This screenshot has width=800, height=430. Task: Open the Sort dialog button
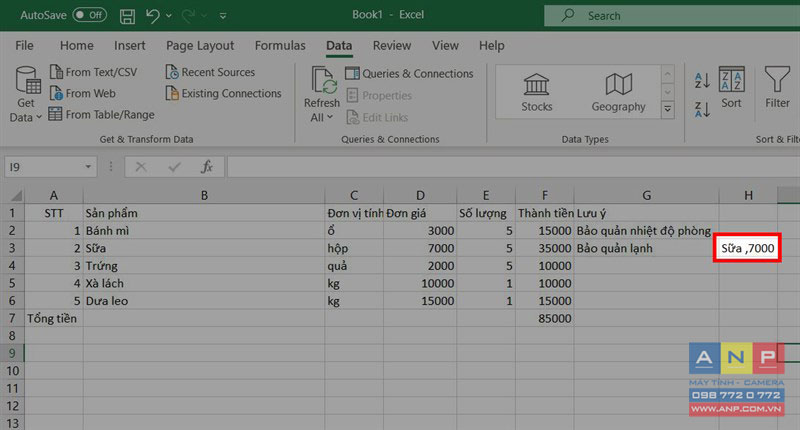(x=731, y=87)
